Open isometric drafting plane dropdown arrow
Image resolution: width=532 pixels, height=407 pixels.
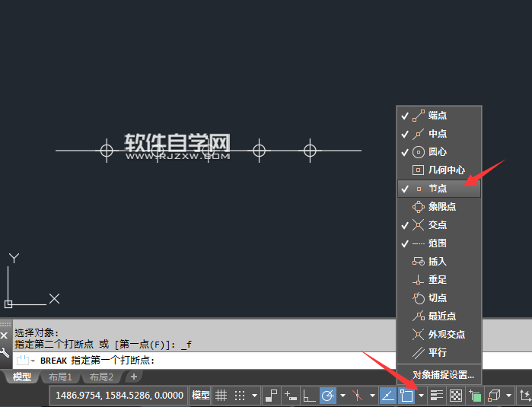tap(372, 396)
